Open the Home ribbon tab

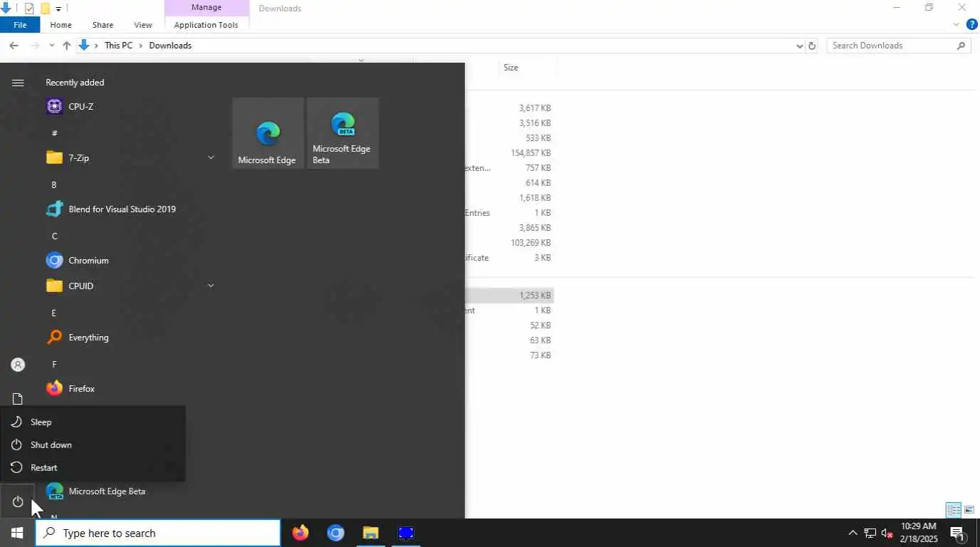tap(61, 25)
